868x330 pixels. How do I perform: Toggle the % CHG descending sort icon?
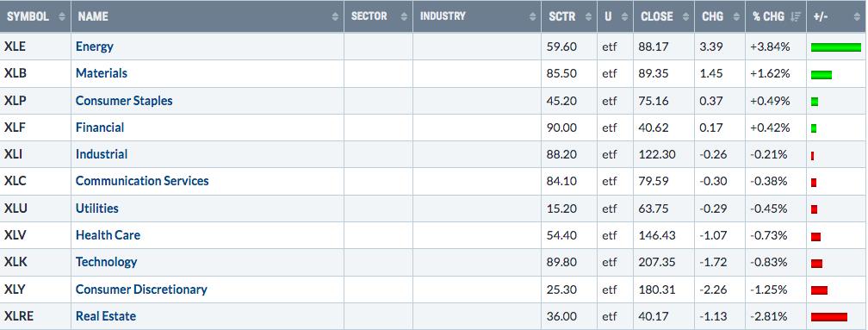tap(796, 16)
